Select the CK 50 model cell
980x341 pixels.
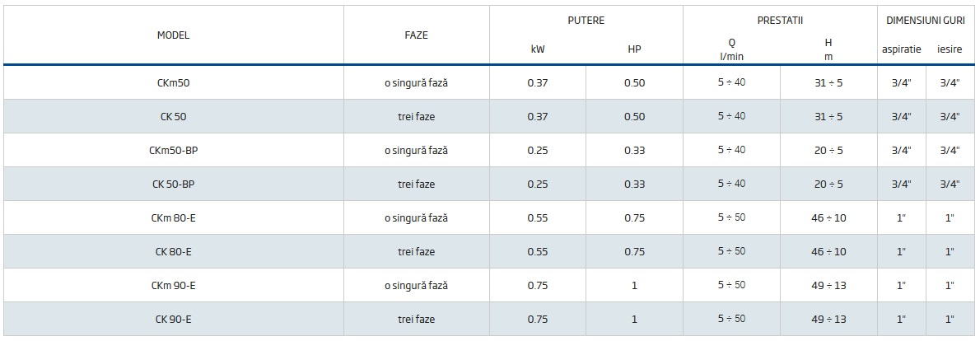click(173, 117)
